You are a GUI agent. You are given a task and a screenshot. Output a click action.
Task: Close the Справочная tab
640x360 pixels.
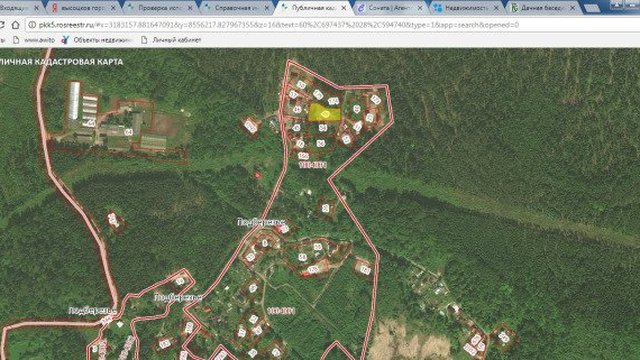(267, 8)
